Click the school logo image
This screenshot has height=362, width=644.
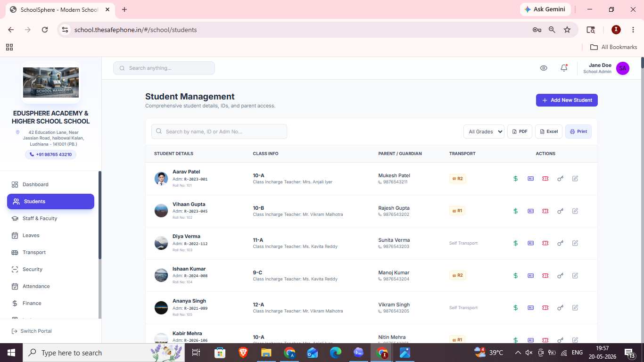(x=51, y=82)
